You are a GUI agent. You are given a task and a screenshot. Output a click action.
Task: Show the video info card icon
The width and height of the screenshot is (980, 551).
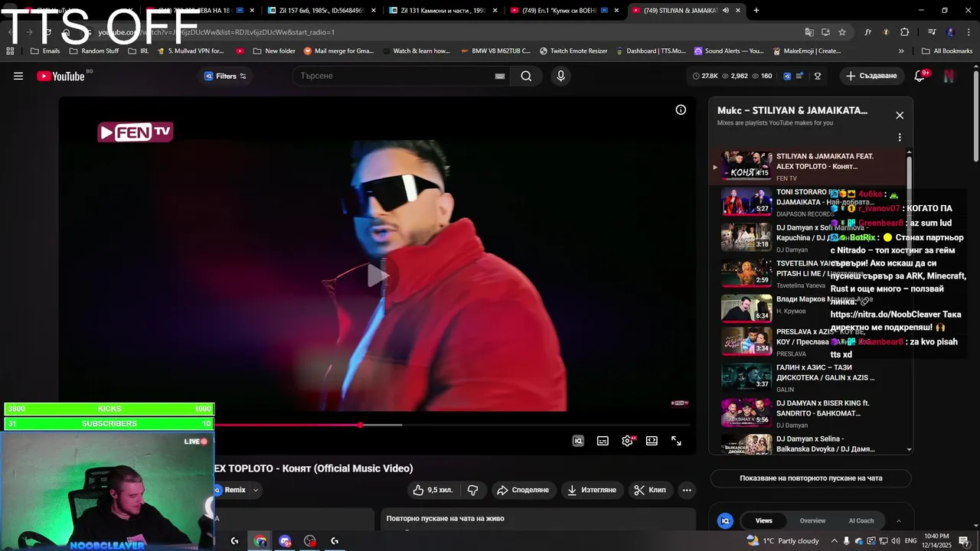pos(681,109)
